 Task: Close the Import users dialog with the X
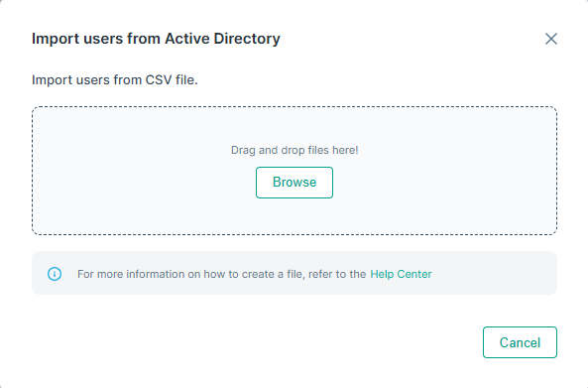point(551,39)
